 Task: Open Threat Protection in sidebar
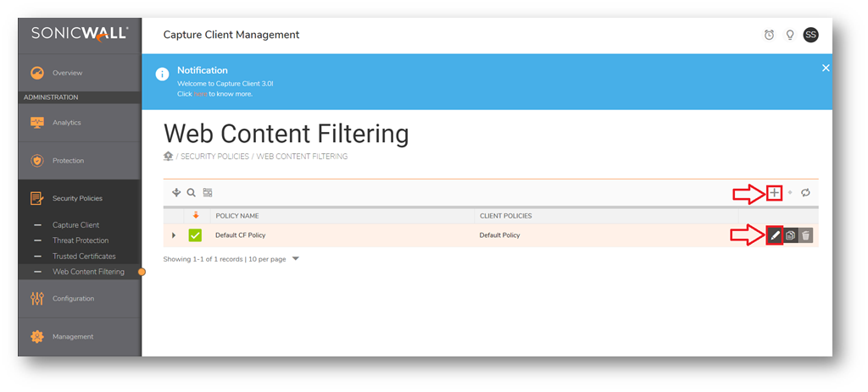(81, 240)
